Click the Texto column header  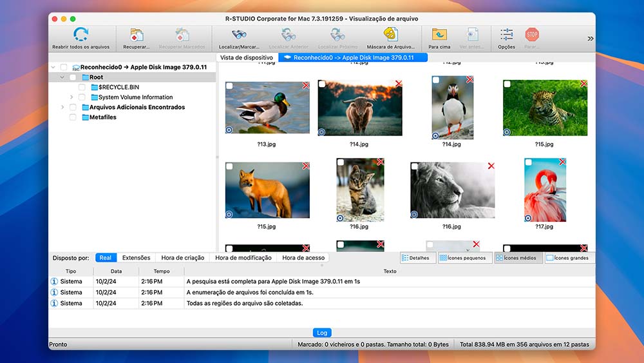(x=390, y=271)
